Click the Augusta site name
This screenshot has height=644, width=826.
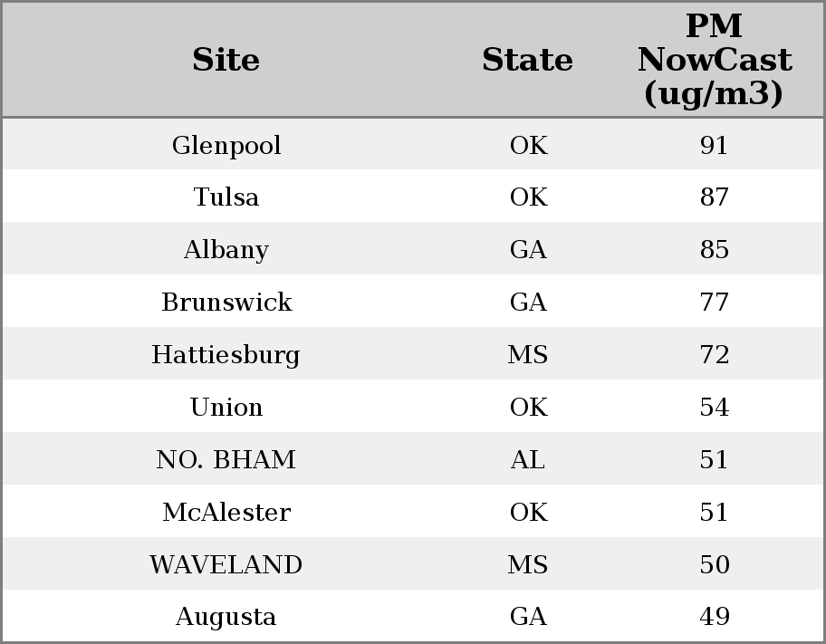pos(226,617)
